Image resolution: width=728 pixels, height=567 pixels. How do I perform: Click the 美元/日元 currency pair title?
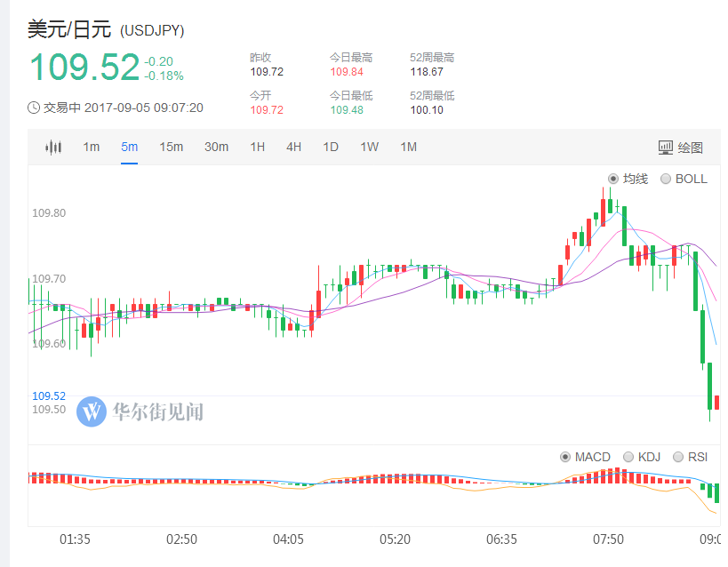69,29
